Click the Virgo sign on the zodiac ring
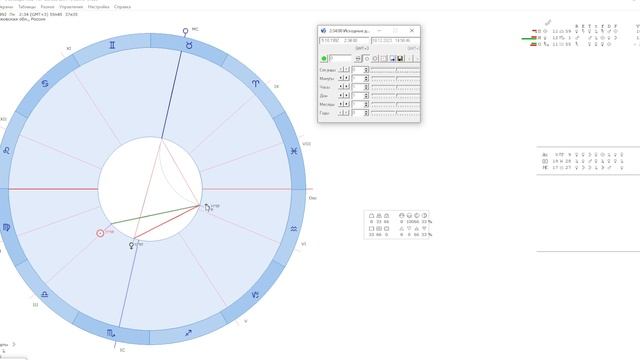Screen dimensions: 640x360 pyautogui.click(x=6, y=227)
